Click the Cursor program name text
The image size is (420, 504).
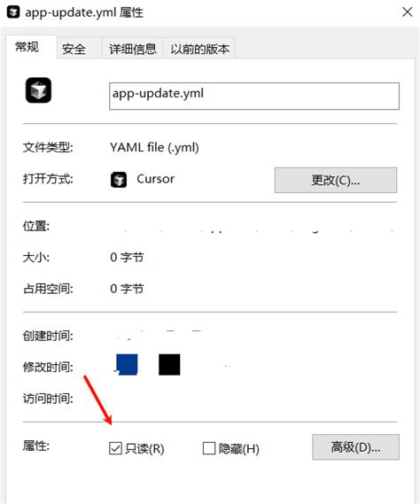pos(156,179)
